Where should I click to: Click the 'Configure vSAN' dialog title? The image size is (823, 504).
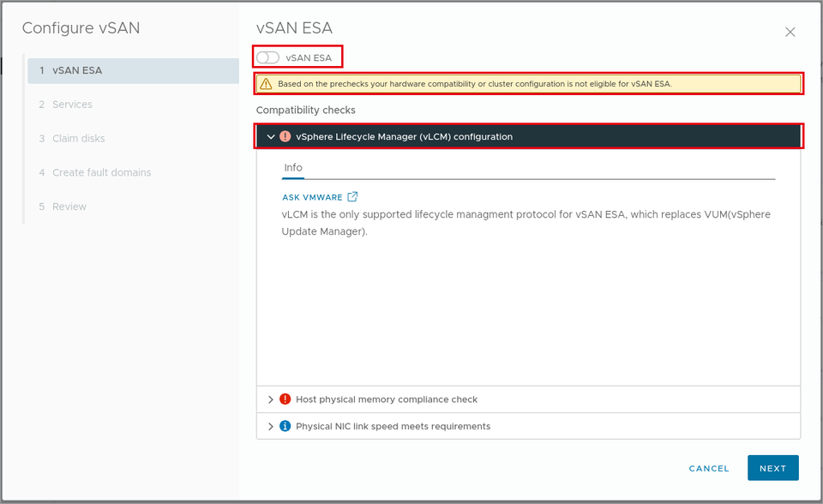point(81,27)
